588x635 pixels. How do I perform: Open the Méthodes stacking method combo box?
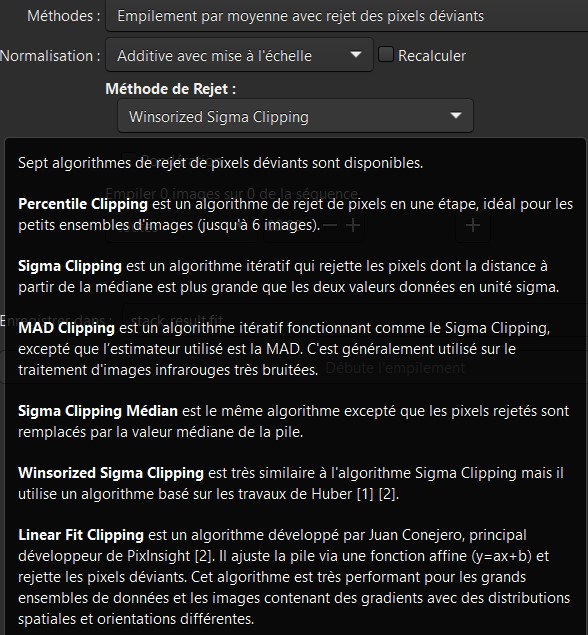click(347, 16)
